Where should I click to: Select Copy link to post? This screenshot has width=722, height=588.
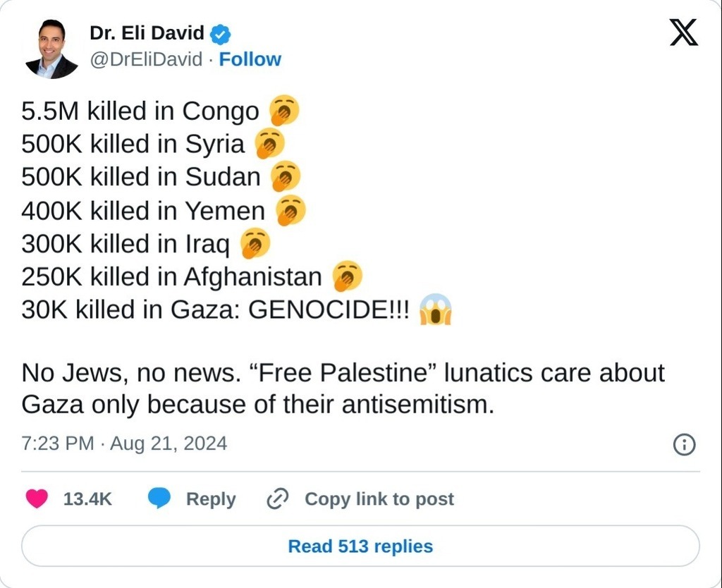tap(379, 499)
